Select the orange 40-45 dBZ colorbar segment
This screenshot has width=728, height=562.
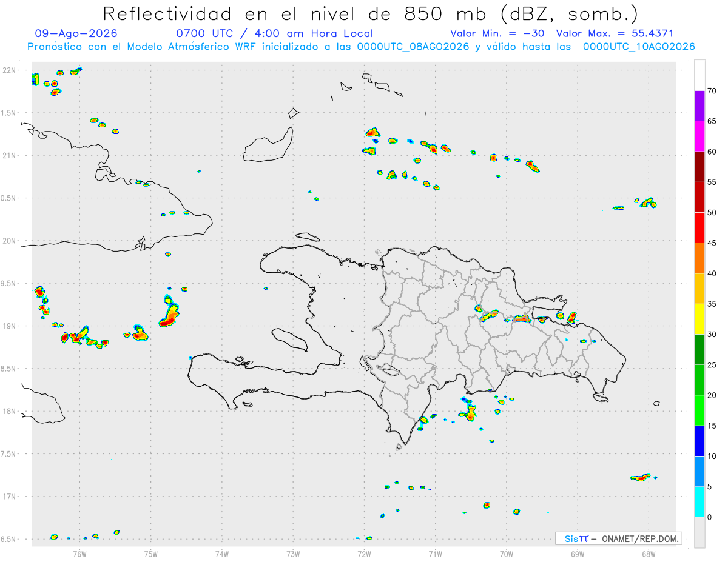pos(699,258)
